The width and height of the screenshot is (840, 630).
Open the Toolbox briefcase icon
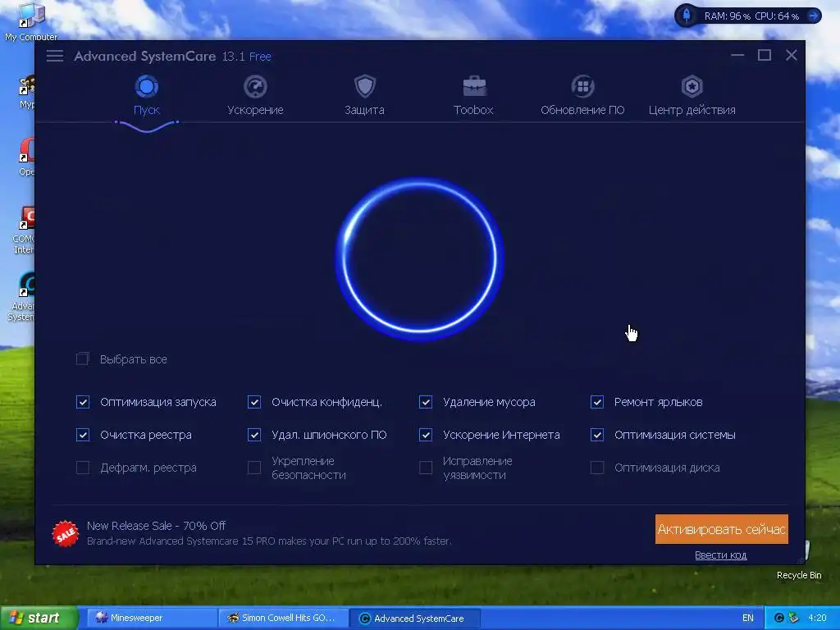point(474,86)
